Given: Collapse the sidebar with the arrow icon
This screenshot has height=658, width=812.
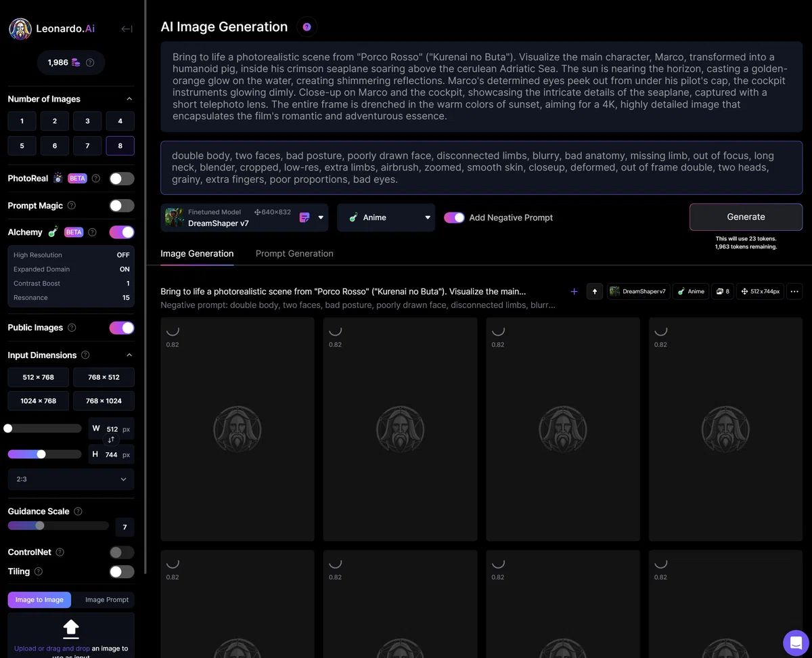Looking at the screenshot, I should tap(127, 29).
